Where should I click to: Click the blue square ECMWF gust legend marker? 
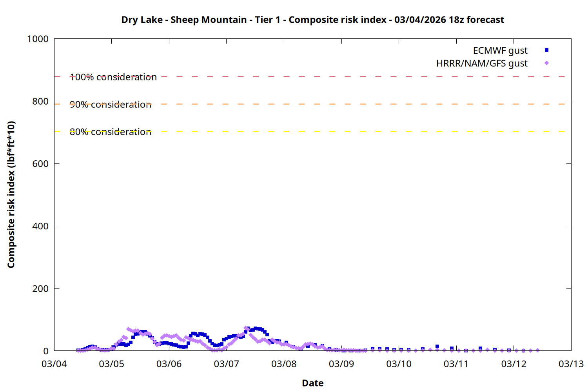click(x=546, y=50)
